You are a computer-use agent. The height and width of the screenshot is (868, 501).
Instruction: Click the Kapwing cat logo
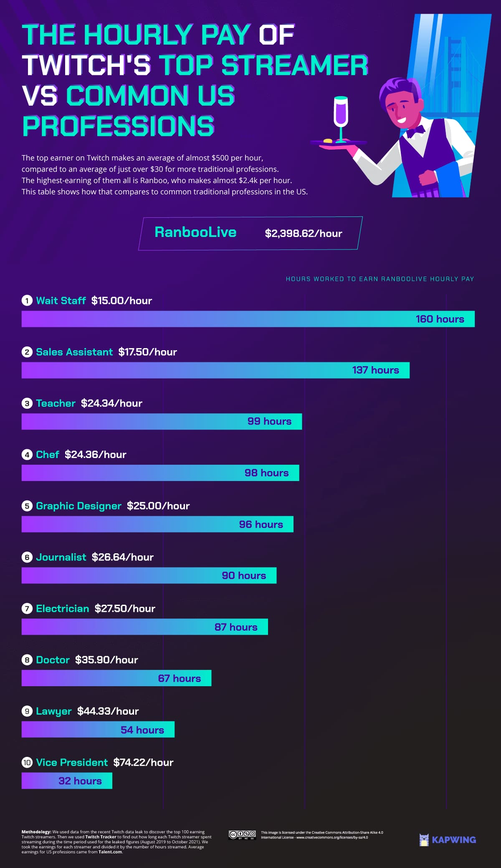[424, 840]
